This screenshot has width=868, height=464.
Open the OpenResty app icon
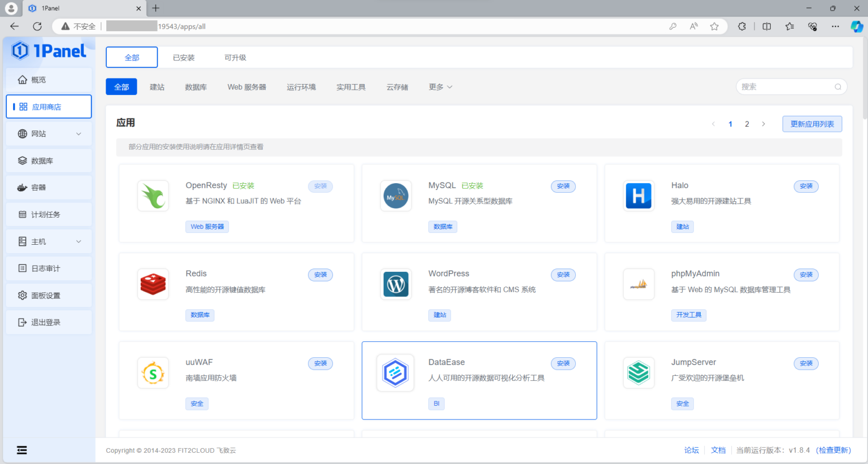(x=153, y=196)
